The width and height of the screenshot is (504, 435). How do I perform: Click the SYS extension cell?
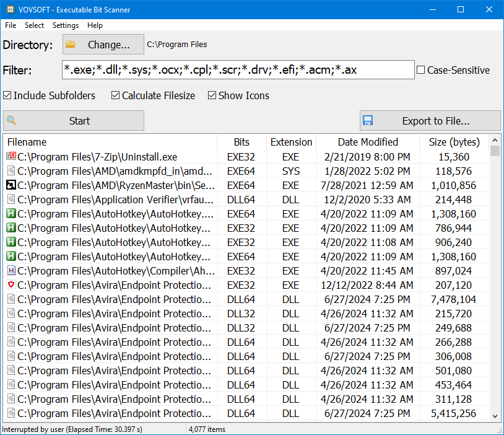coord(291,171)
